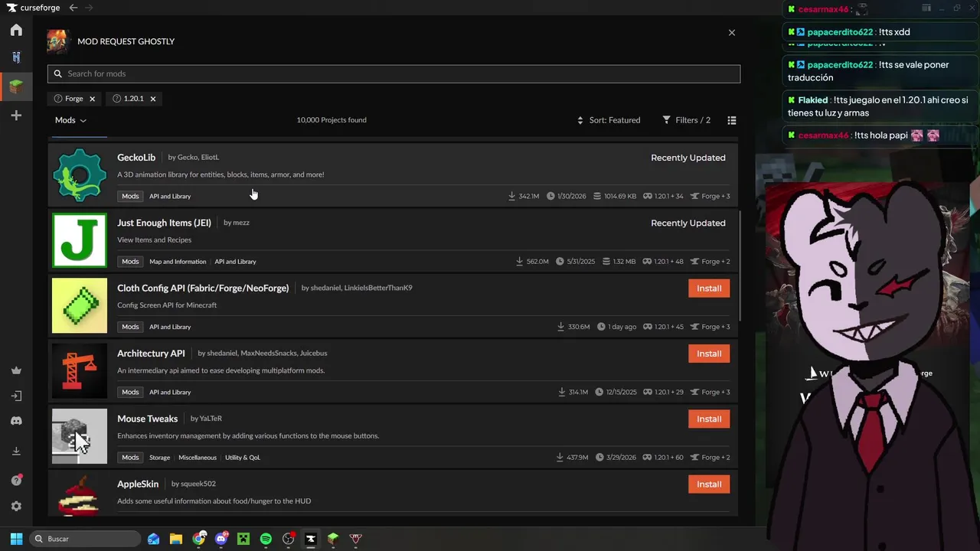This screenshot has height=551, width=980.
Task: Open Just Enough Items (JEI) title
Action: click(164, 223)
